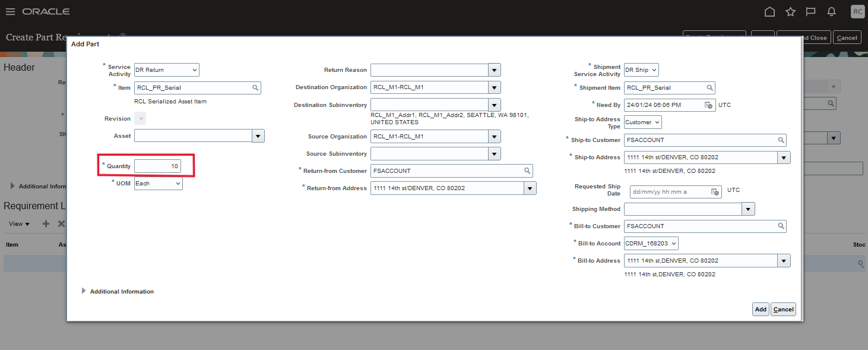Expand Additional Information in background Header
The image size is (868, 350).
[13, 186]
